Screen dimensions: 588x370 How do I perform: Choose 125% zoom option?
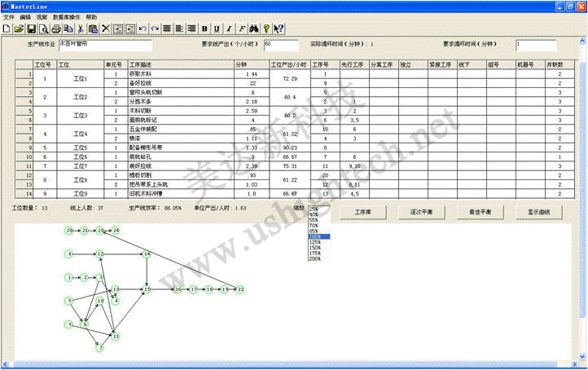tap(315, 240)
